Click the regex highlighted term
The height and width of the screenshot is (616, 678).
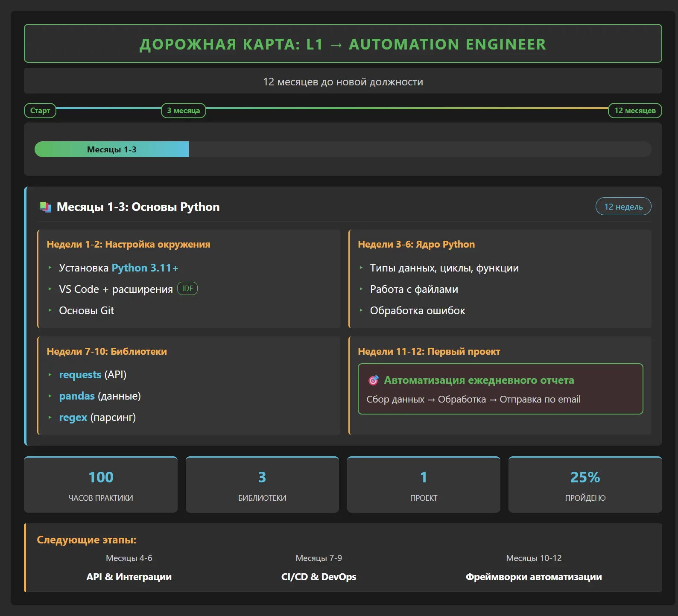click(x=73, y=417)
